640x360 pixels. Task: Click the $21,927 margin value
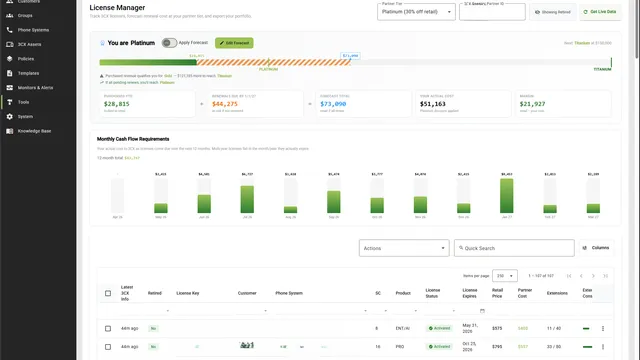point(532,104)
